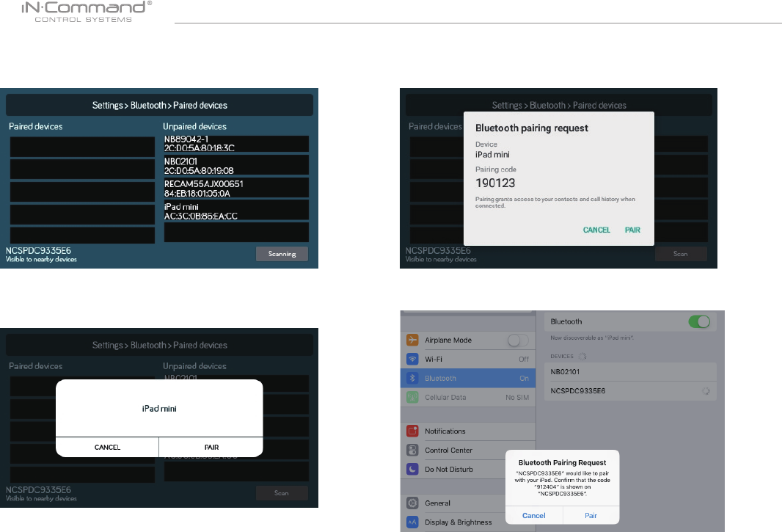Tap Cancel in iPad Bluetooth Pairing Request

[533, 516]
